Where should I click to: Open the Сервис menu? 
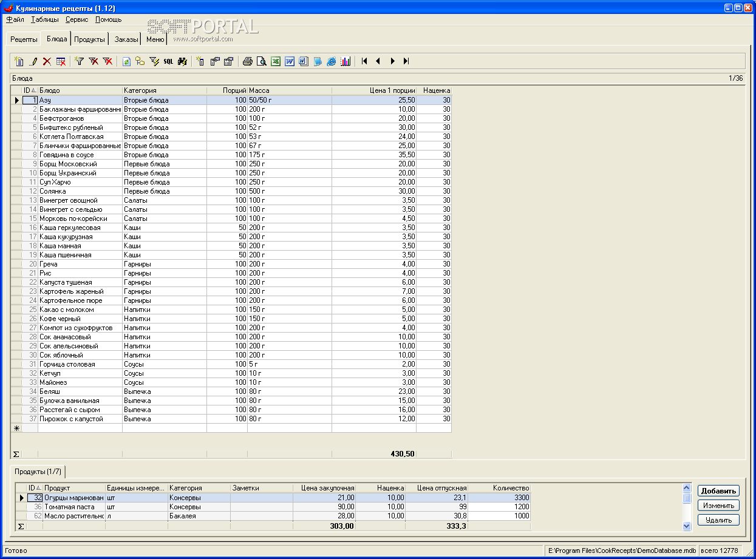77,19
